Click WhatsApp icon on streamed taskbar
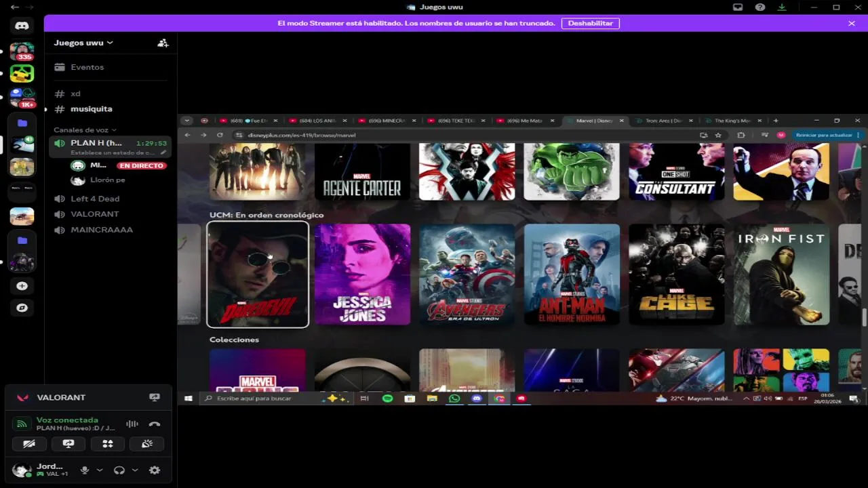 tap(454, 399)
